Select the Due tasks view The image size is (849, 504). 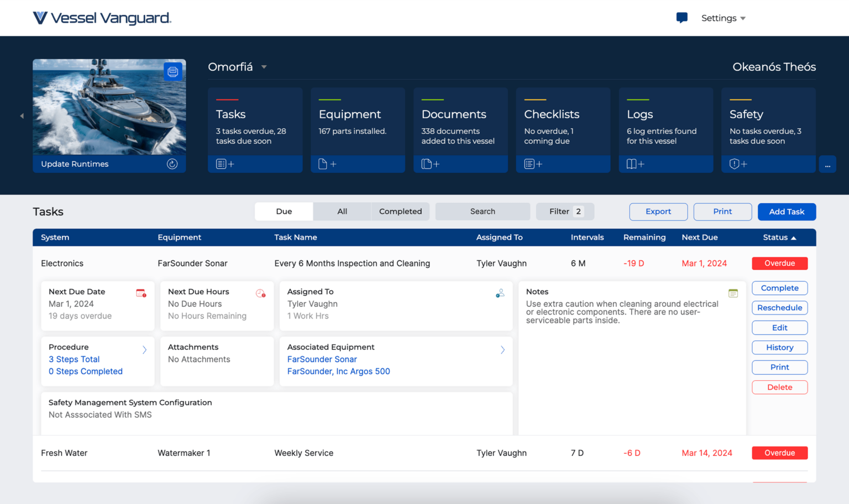(284, 211)
